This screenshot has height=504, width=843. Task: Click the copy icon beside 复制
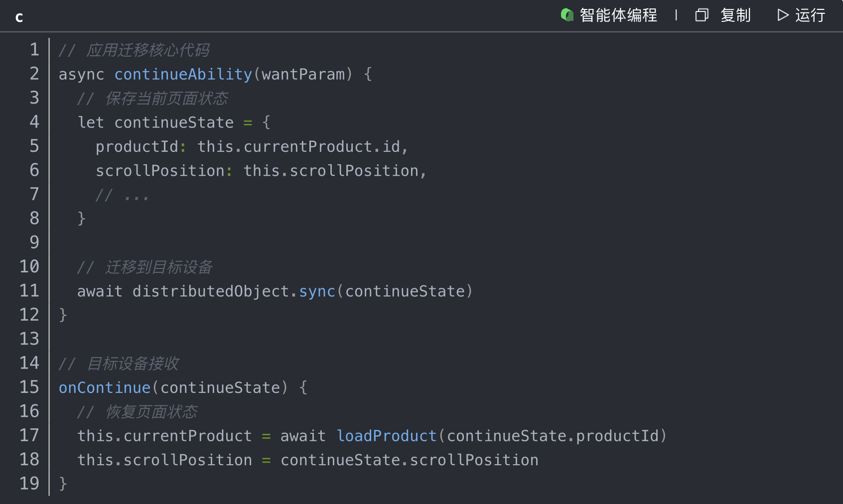point(702,15)
